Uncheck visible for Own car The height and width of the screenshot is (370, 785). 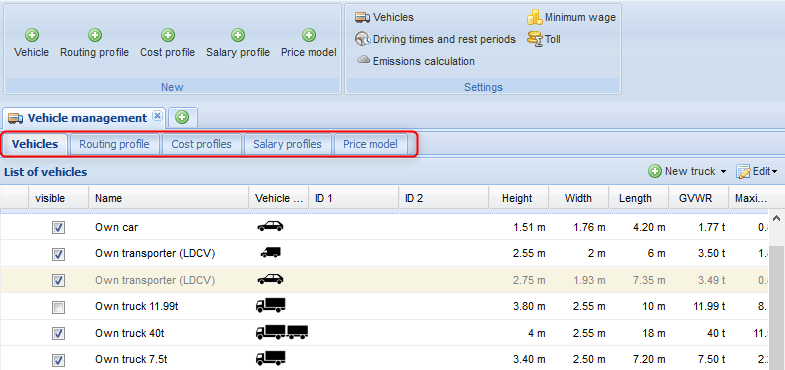(x=59, y=228)
